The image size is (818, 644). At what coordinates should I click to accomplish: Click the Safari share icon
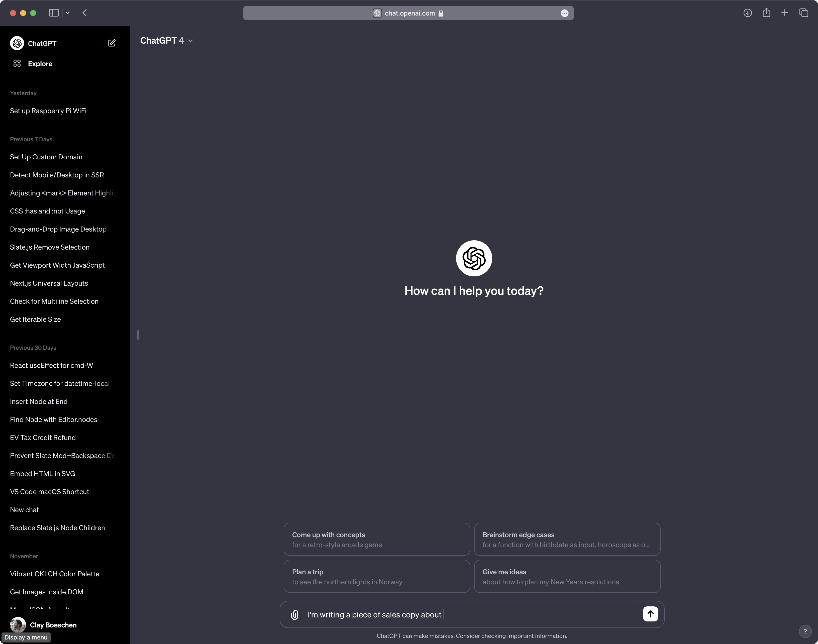766,13
